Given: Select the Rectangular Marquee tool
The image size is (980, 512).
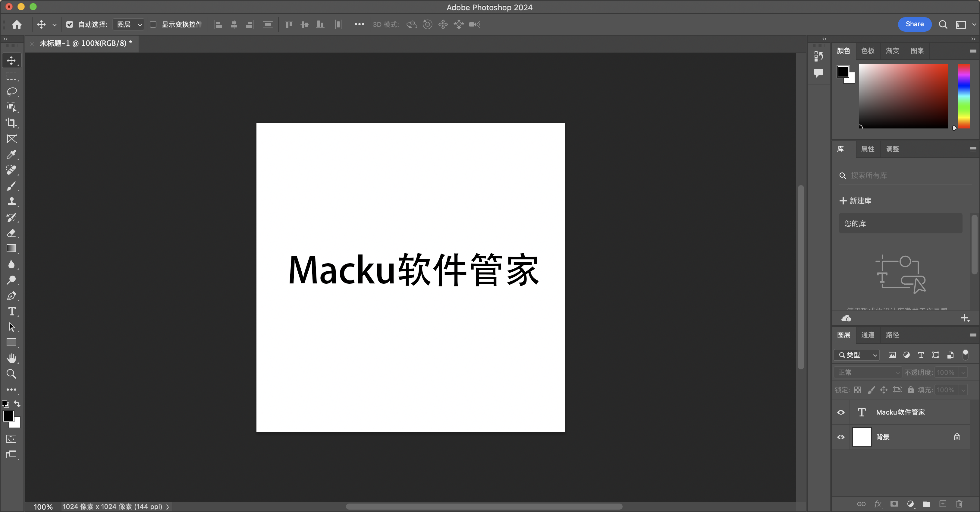Looking at the screenshot, I should coord(11,76).
